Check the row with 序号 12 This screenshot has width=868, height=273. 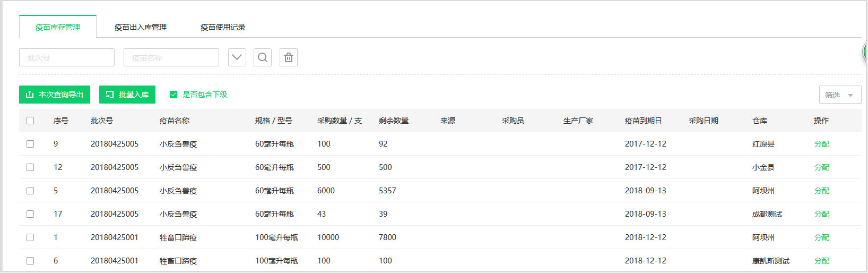[x=30, y=167]
